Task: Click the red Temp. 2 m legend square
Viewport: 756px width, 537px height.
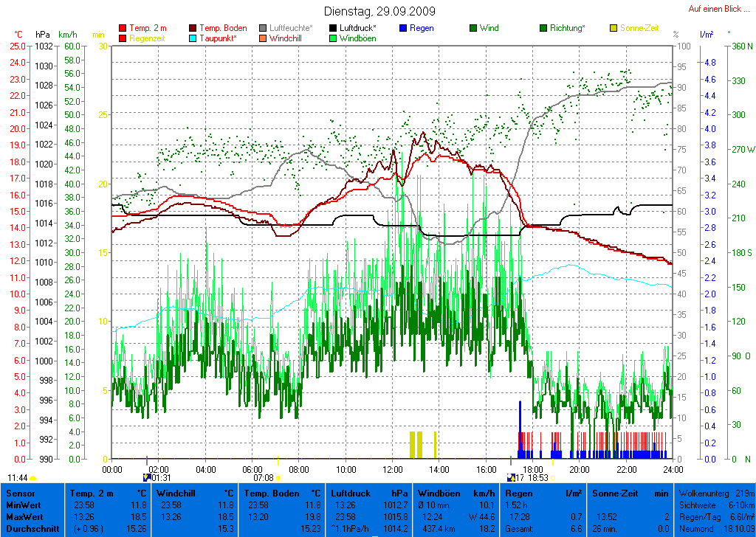Action: click(x=123, y=28)
